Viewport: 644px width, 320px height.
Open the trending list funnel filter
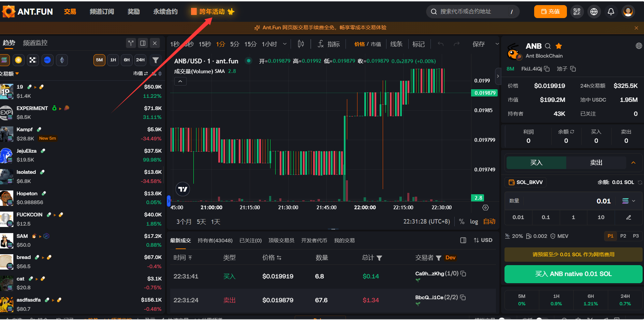tap(156, 60)
